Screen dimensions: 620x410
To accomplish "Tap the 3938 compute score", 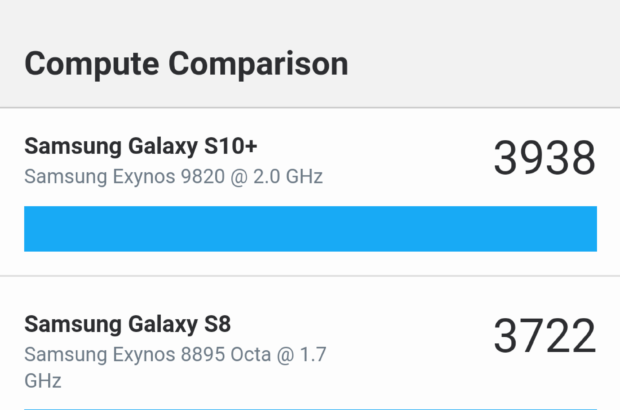I will [x=543, y=159].
